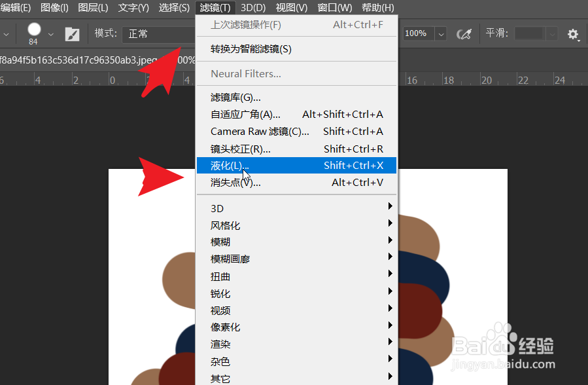Expand the 3D filter submenu
This screenshot has width=588, height=385.
[296, 208]
